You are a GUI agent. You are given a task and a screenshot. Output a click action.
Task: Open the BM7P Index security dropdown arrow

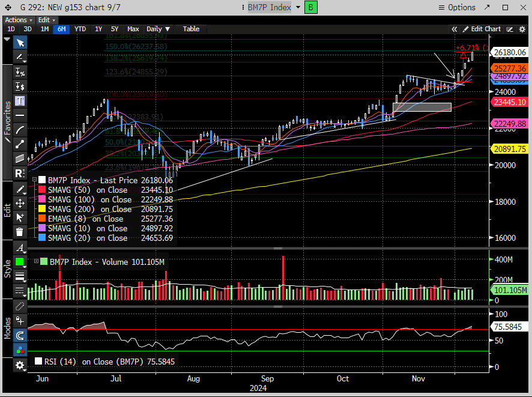pyautogui.click(x=298, y=7)
